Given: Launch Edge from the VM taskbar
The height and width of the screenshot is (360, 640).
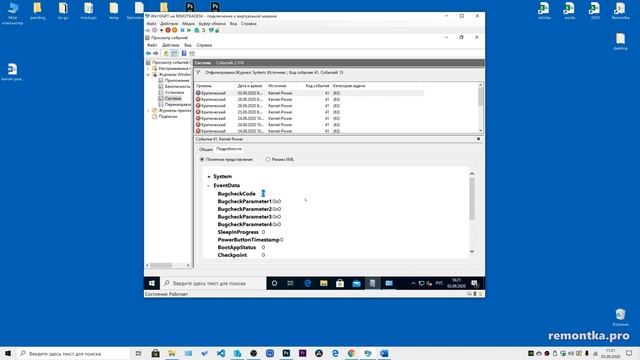Looking at the screenshot, I should coord(307,283).
